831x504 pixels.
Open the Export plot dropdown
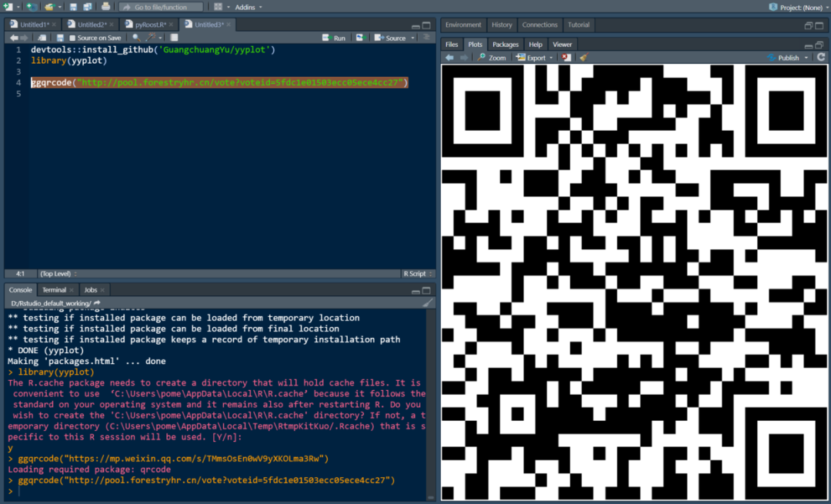pyautogui.click(x=534, y=57)
